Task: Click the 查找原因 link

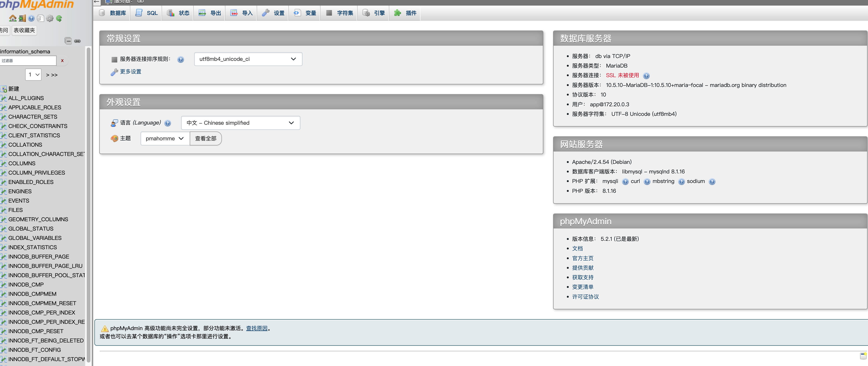Action: point(257,328)
